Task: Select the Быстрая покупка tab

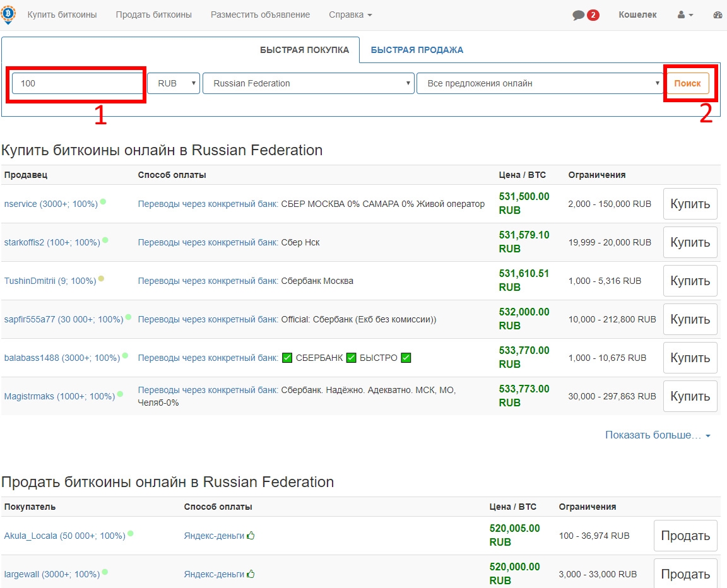Action: pos(304,50)
